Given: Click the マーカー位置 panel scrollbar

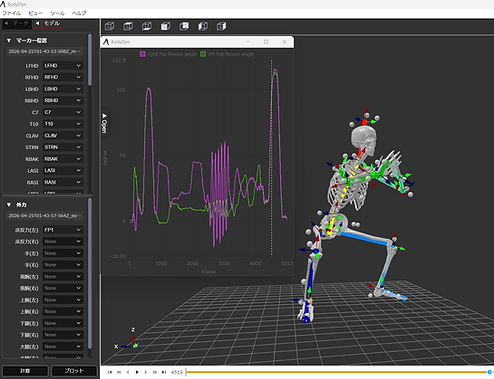Looking at the screenshot, I should 90,60.
